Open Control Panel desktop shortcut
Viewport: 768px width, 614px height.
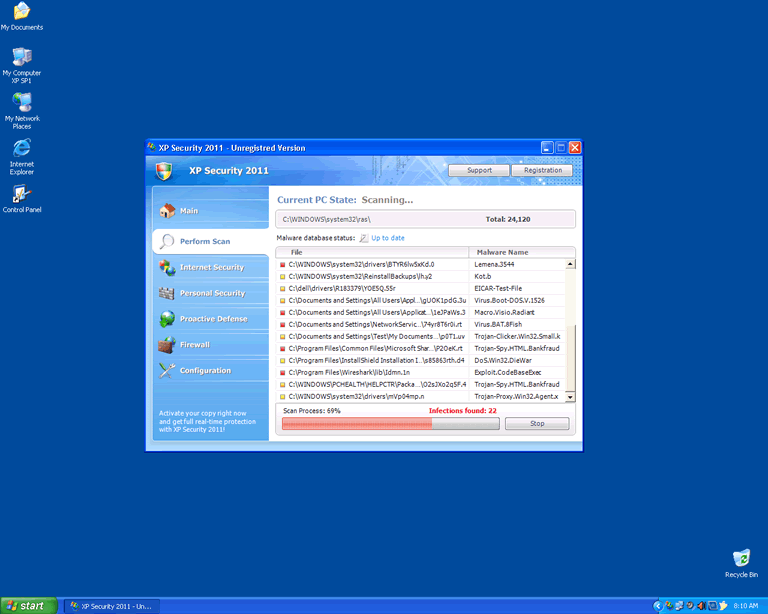pyautogui.click(x=21, y=194)
